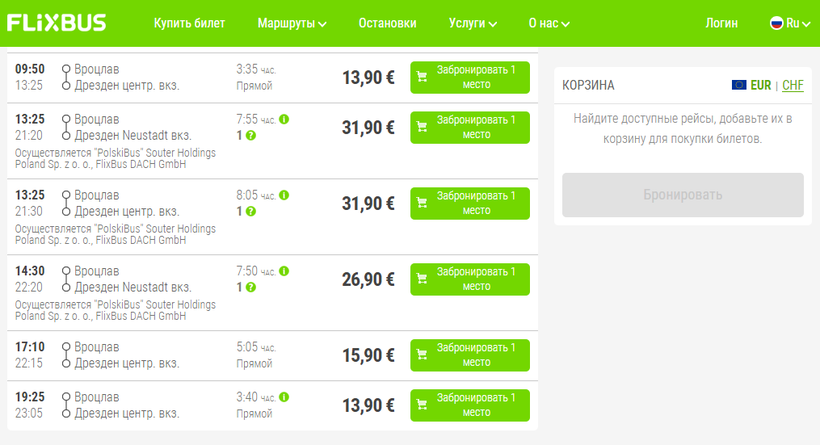This screenshot has width=820, height=445.
Task: Select EUR as basket currency
Action: coord(761,86)
